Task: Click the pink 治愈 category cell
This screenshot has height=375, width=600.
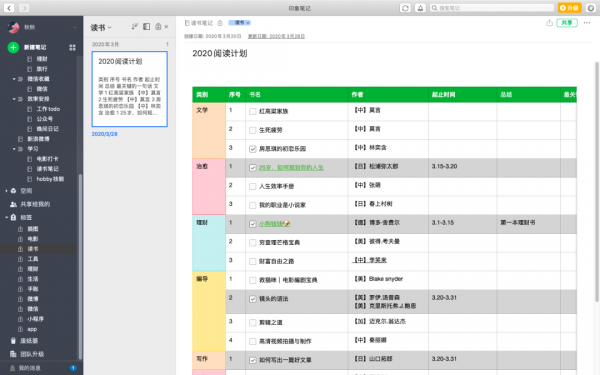Action: pos(209,186)
